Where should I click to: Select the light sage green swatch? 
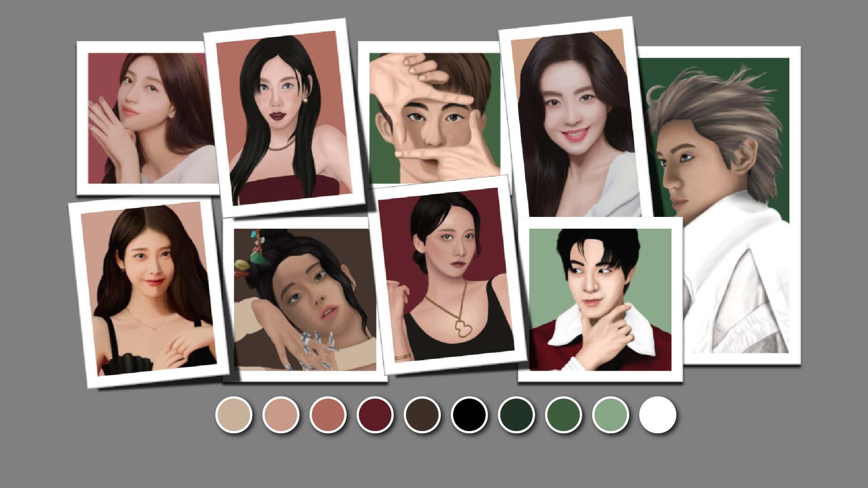tap(610, 415)
